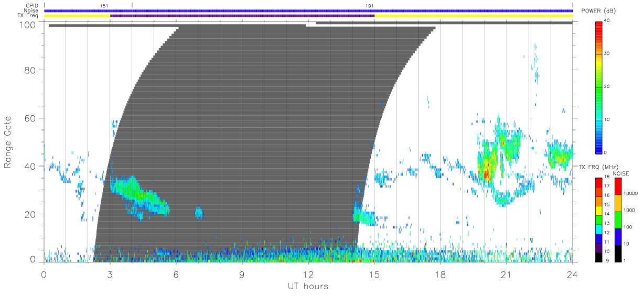Click the TX FRQ (MHz) legend title

coord(598,167)
